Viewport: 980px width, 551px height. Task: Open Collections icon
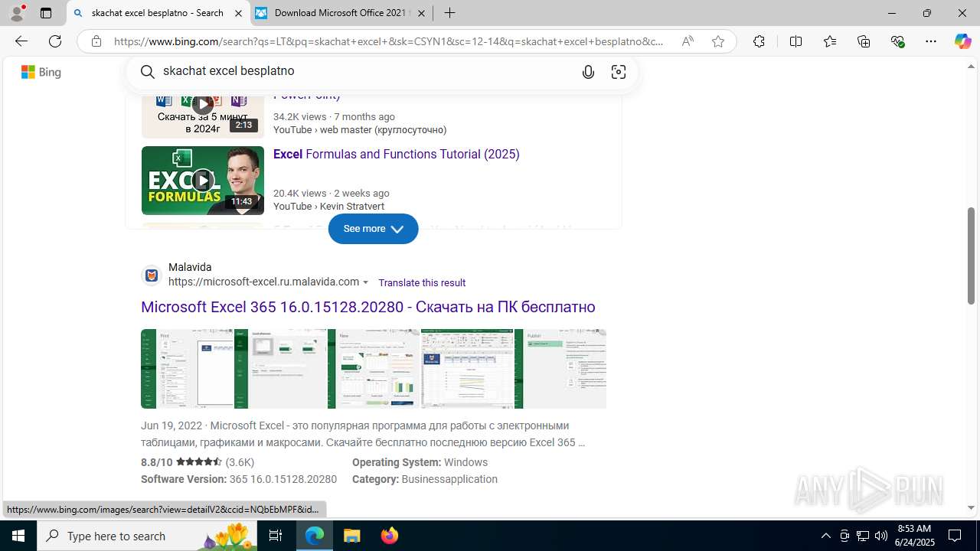(x=864, y=41)
